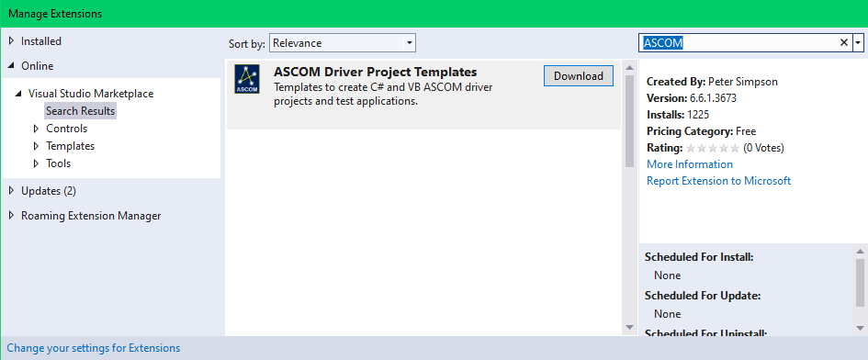Click Report Extension to Microsoft link
Screen dimensions: 868x360
click(x=718, y=181)
